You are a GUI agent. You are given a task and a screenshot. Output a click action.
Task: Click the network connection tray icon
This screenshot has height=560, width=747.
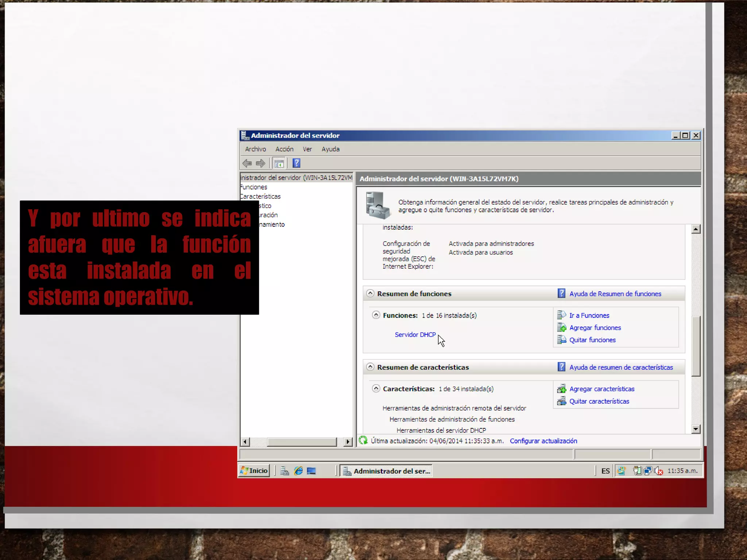click(x=648, y=471)
